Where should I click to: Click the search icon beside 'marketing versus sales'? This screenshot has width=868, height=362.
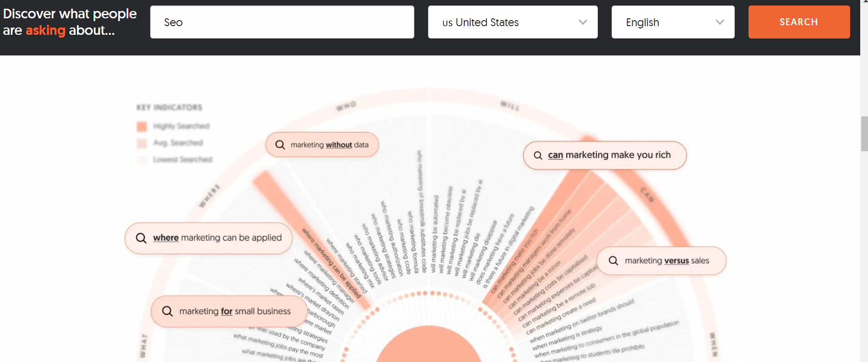click(x=613, y=261)
